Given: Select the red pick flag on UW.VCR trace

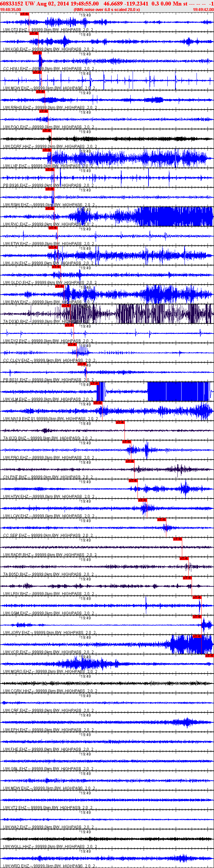Looking at the screenshot, I should [x=197, y=636].
